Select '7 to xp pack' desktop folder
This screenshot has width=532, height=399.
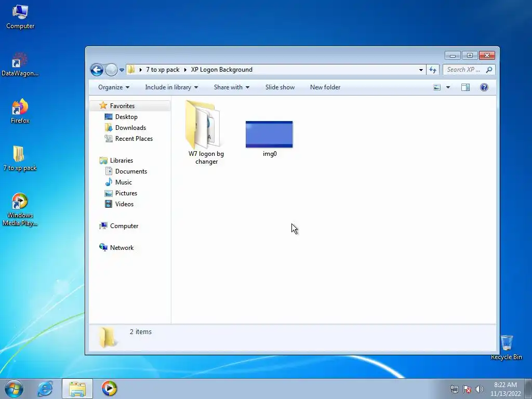[x=20, y=158]
